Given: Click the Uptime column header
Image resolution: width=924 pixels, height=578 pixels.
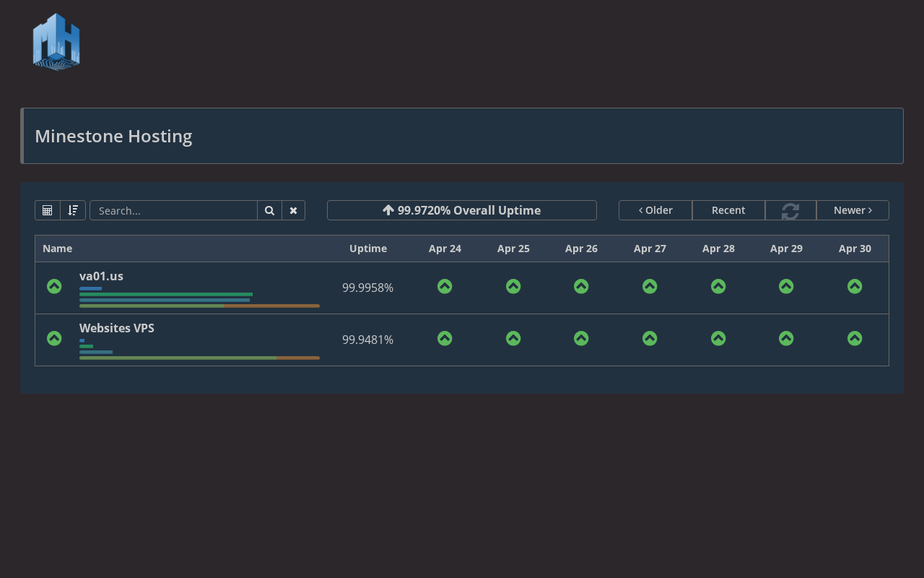Looking at the screenshot, I should (x=368, y=249).
